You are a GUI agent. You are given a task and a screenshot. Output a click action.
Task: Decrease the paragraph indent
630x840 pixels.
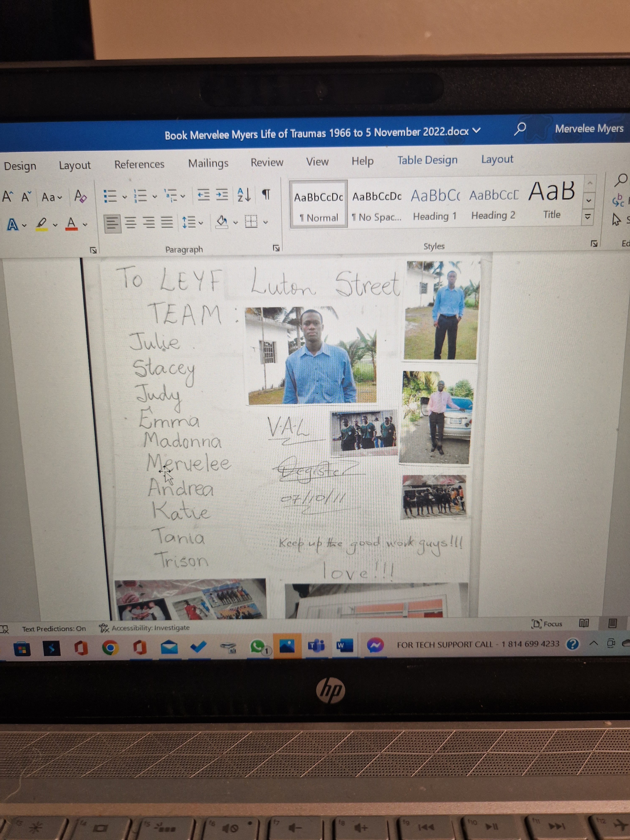(203, 195)
